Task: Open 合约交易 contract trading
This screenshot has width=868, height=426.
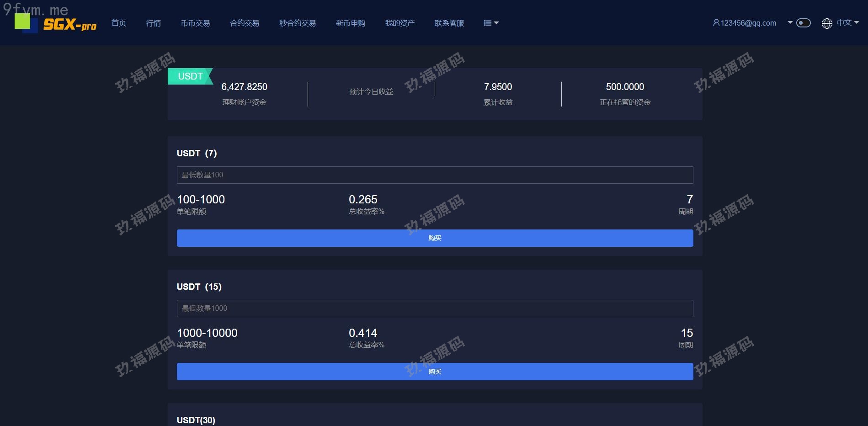Action: pos(245,23)
